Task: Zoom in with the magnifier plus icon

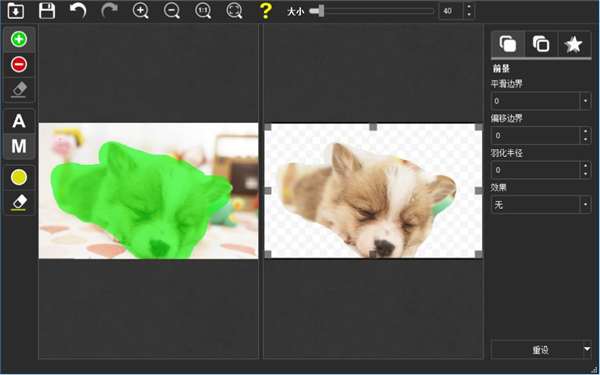Action: 140,11
